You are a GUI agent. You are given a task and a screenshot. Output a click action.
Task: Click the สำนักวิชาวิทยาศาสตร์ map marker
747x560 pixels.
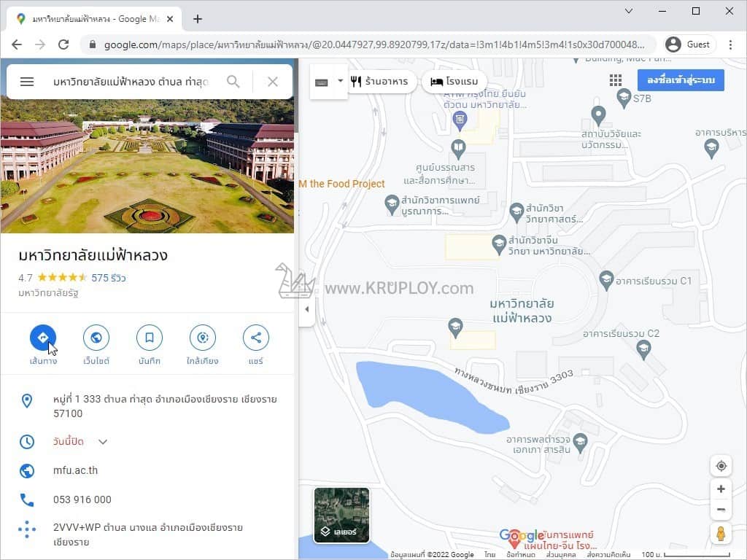click(516, 212)
